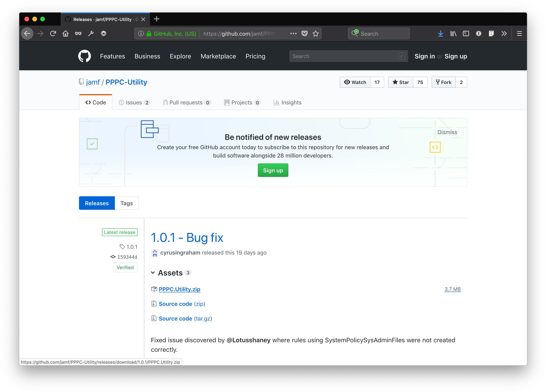
Task: Save page to Pocket icon
Action: point(305,33)
